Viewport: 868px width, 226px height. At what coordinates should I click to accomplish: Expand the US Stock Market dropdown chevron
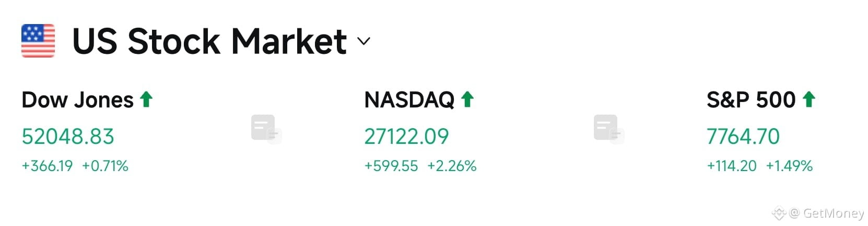pyautogui.click(x=363, y=41)
